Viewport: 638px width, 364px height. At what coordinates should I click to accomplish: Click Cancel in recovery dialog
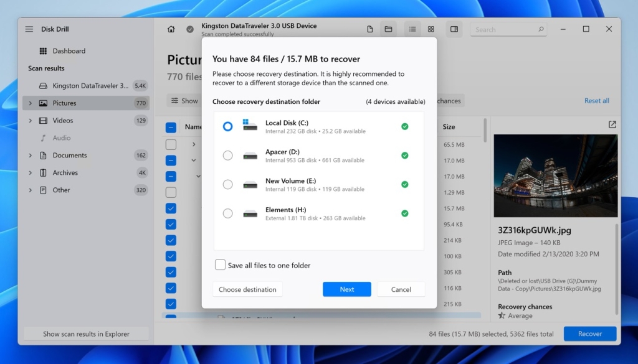pyautogui.click(x=401, y=289)
